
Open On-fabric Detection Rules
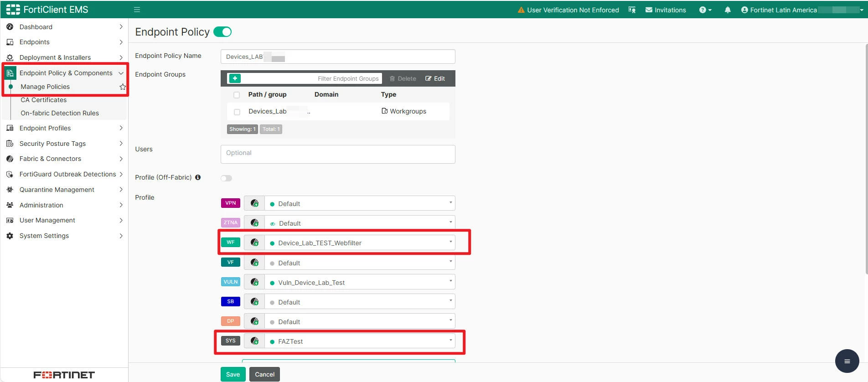click(60, 113)
